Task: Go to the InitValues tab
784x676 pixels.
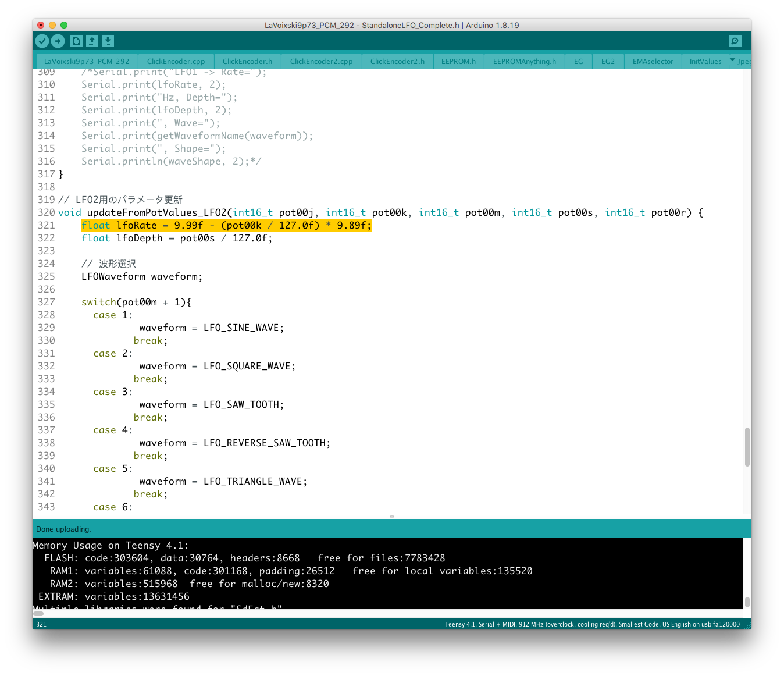Action: pyautogui.click(x=705, y=61)
